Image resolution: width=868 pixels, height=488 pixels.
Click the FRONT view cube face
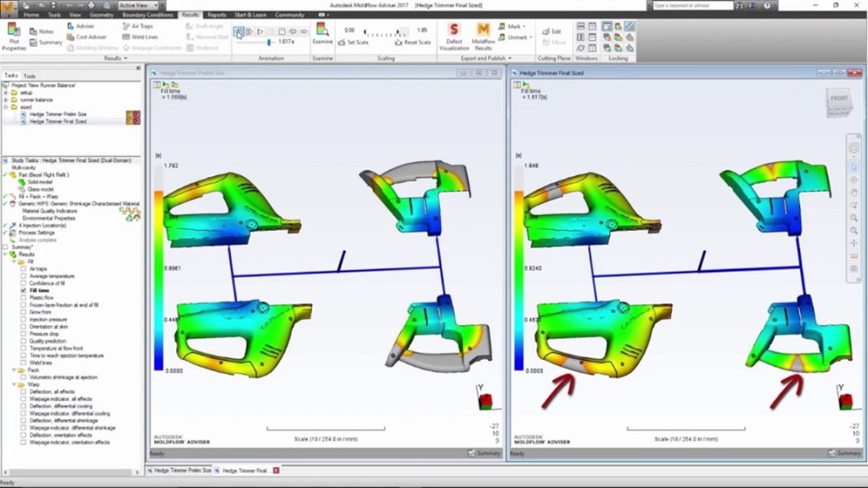pos(838,98)
